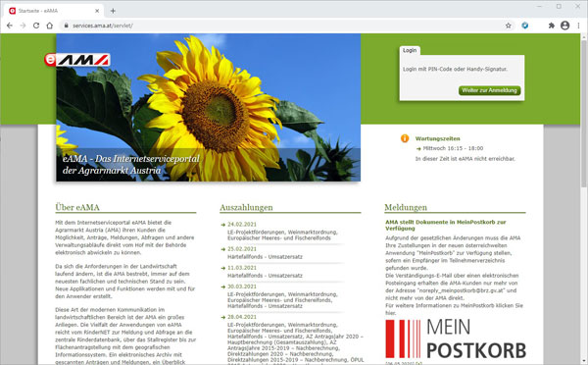Open the 24.02.2021 payout entry

pyautogui.click(x=242, y=224)
